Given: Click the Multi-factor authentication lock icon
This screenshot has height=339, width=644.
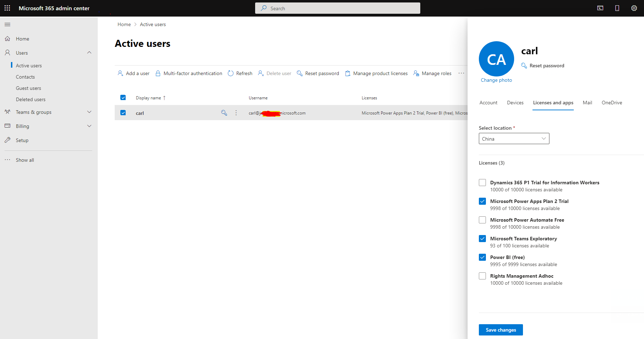Looking at the screenshot, I should pos(158,73).
